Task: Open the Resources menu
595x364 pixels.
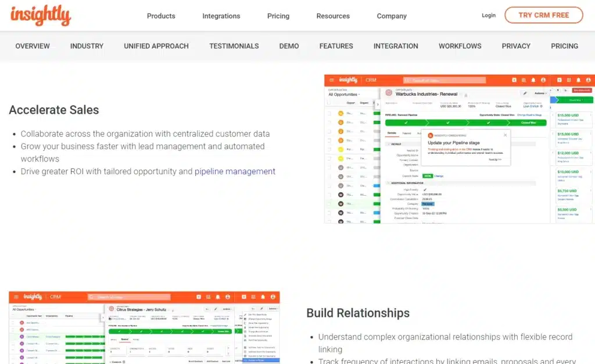Action: [x=333, y=16]
